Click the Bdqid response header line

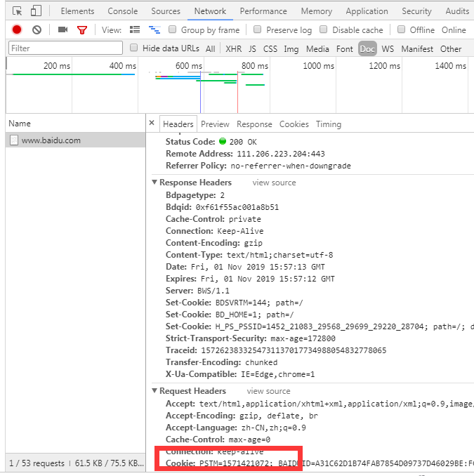(x=222, y=207)
